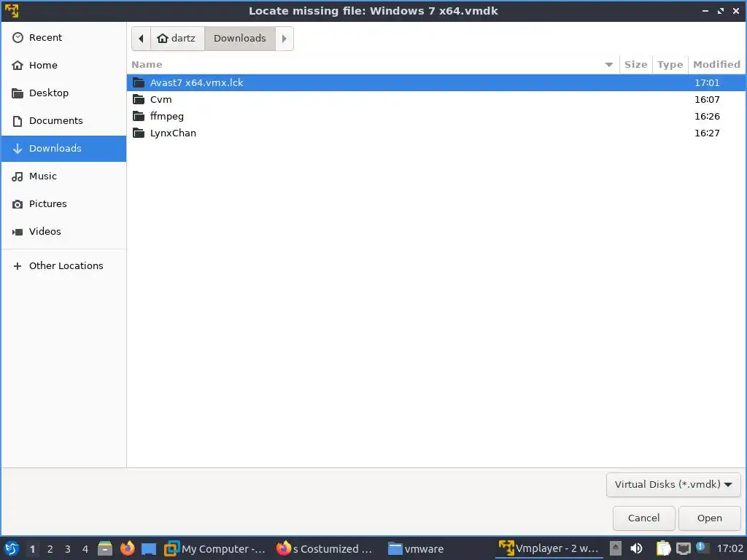The image size is (747, 560).
Task: Click the network monitor tray icon
Action: [x=683, y=548]
